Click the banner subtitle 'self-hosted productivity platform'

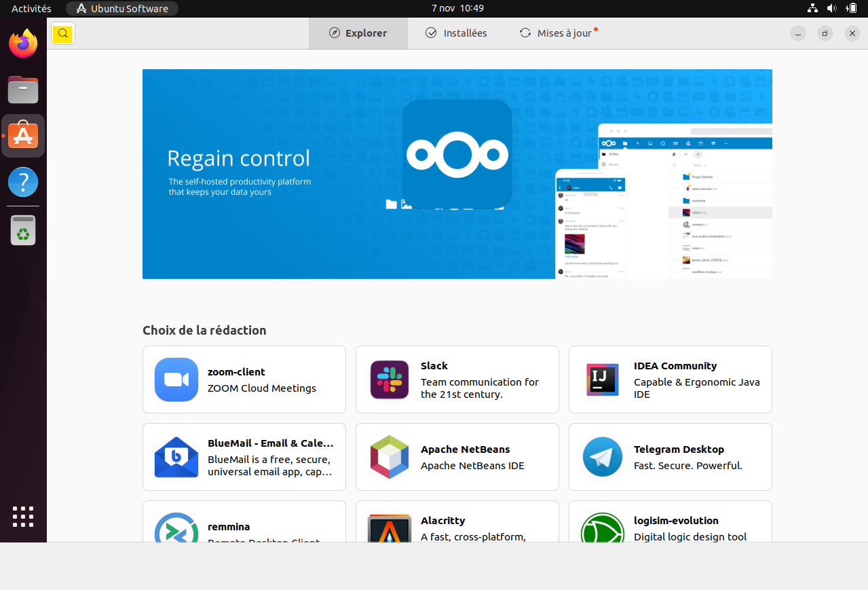tap(240, 187)
